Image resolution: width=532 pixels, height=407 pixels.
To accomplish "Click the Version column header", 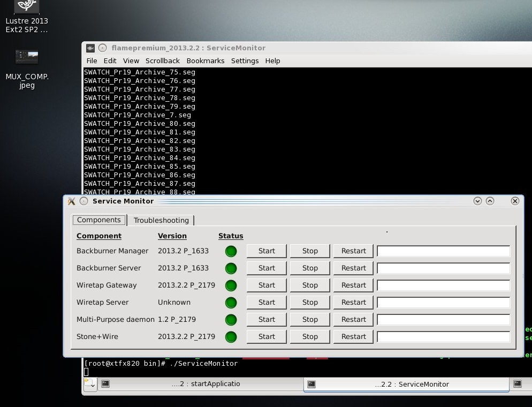I will [172, 236].
